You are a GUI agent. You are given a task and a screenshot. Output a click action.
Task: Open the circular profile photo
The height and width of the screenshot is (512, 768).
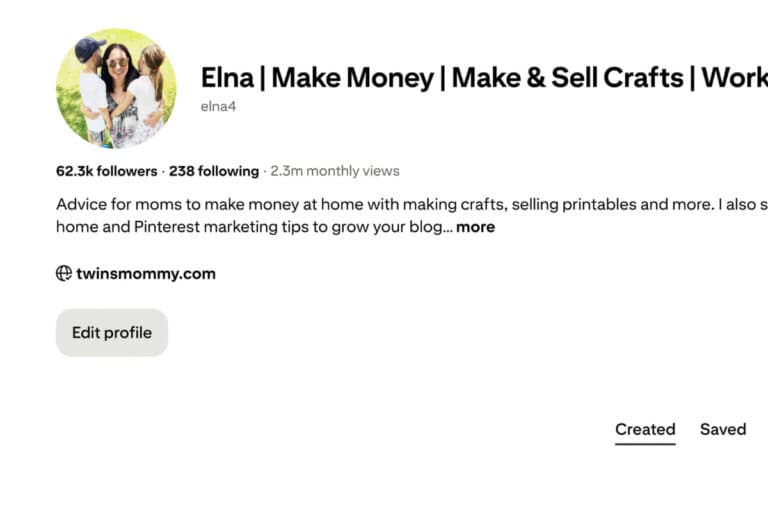[116, 88]
